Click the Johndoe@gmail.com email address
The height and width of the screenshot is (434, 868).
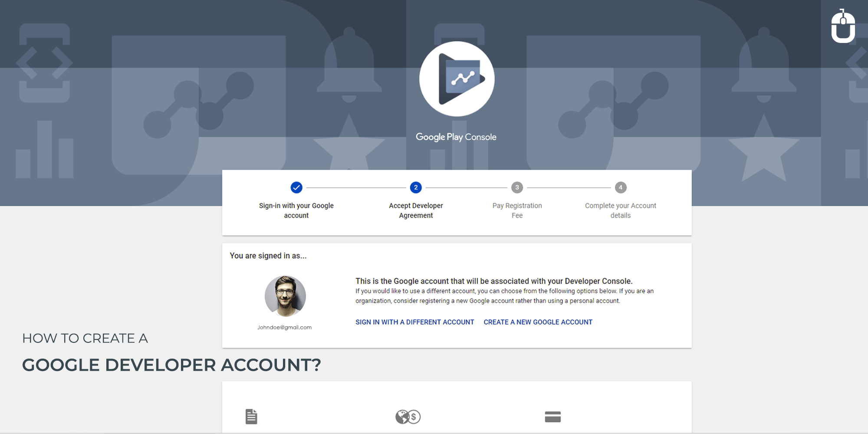[x=284, y=327]
